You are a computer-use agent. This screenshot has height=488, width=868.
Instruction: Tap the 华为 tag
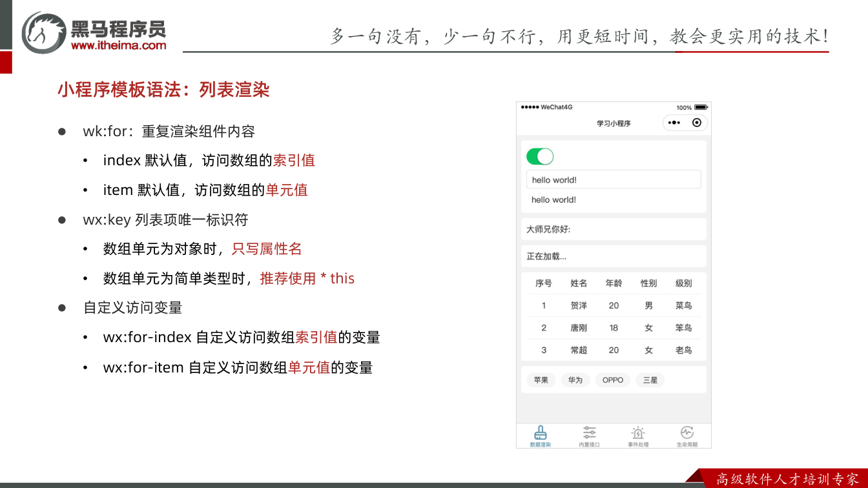pos(575,380)
